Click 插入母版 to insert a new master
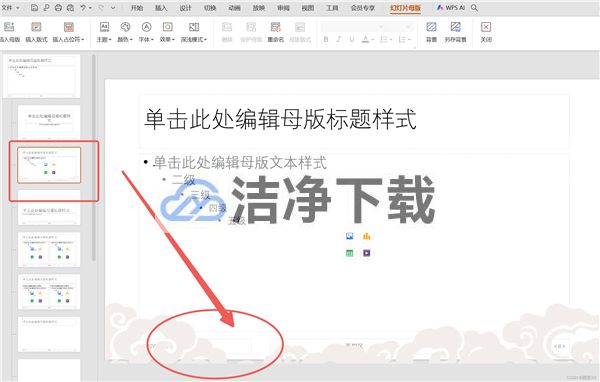 click(9, 32)
